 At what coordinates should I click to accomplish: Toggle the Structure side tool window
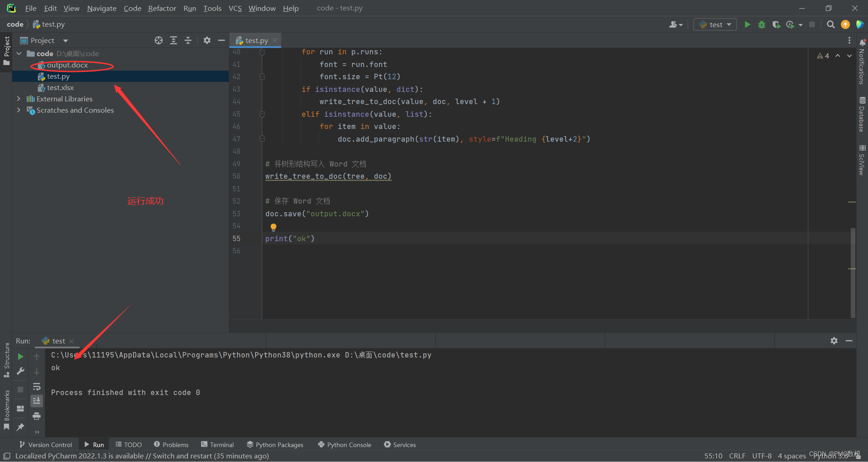(x=6, y=360)
